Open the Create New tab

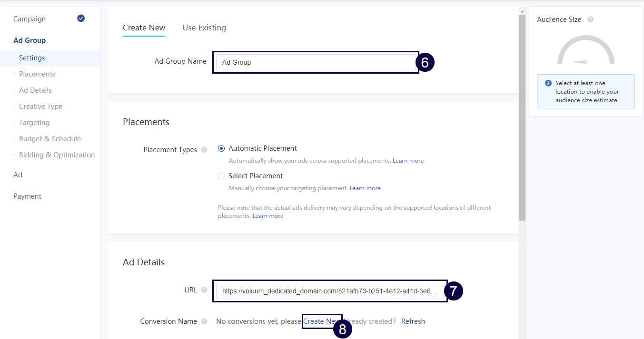tap(144, 28)
